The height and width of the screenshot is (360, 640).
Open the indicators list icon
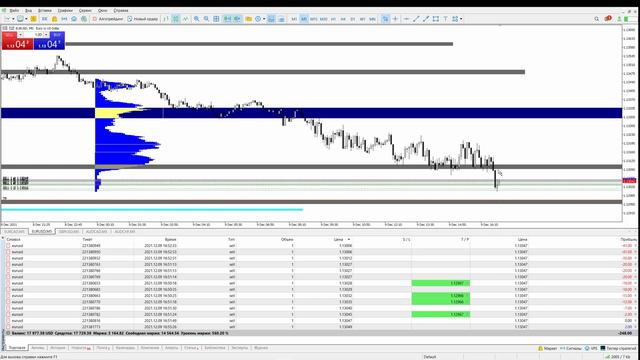pyautogui.click(x=248, y=19)
